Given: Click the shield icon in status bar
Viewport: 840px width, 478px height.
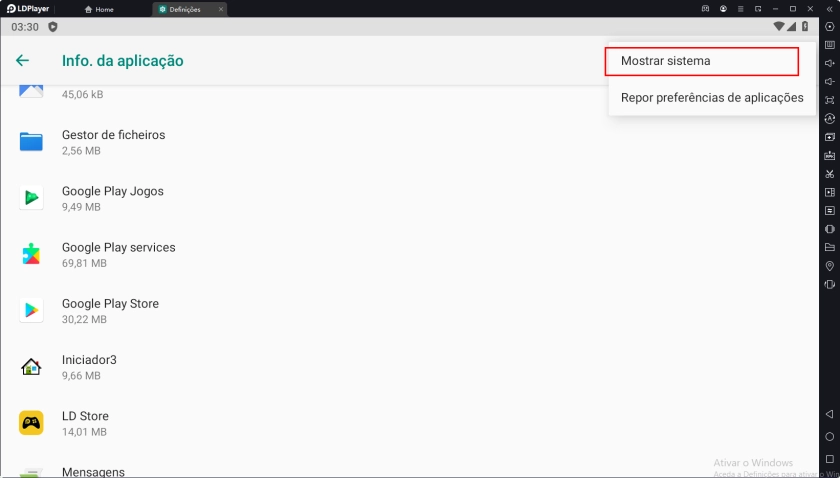Looking at the screenshot, I should click(52, 27).
